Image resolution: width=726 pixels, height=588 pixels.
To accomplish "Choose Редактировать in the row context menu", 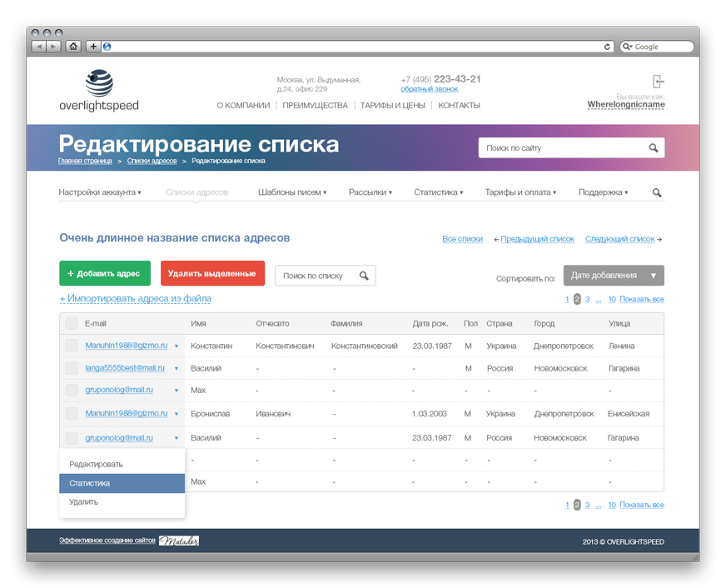I will click(x=122, y=464).
